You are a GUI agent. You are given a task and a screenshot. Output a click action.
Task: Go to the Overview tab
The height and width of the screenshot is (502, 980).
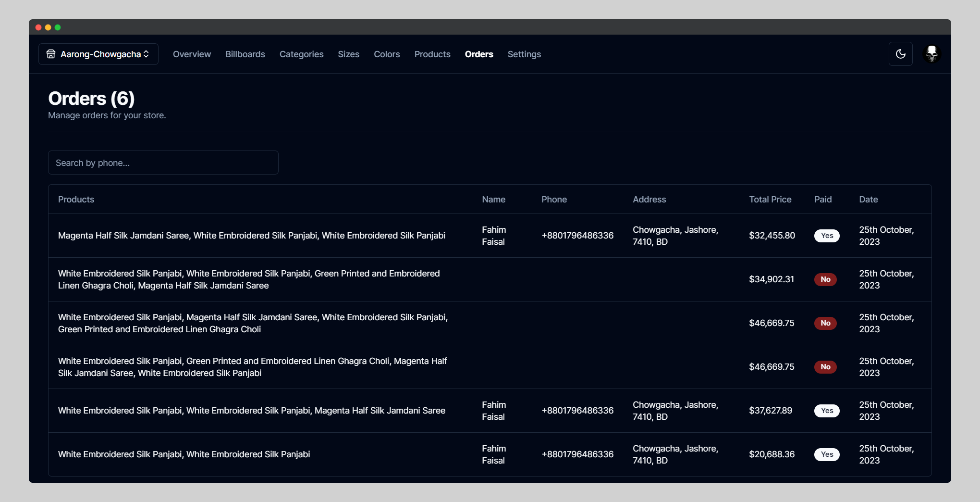click(x=192, y=54)
